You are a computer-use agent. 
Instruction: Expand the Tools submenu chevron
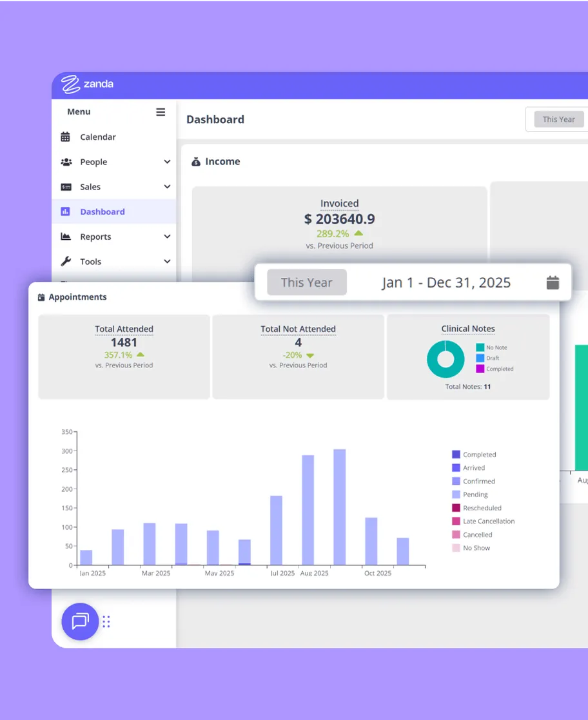(x=167, y=262)
